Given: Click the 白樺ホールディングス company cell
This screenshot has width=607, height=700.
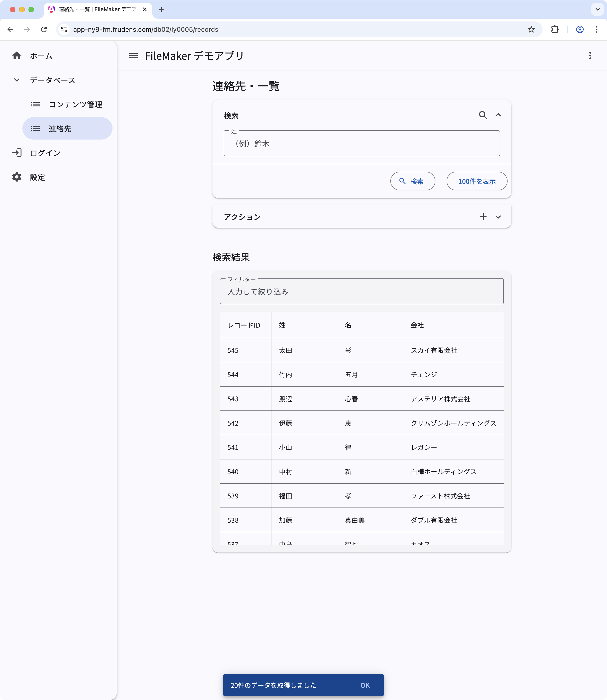Looking at the screenshot, I should [444, 472].
